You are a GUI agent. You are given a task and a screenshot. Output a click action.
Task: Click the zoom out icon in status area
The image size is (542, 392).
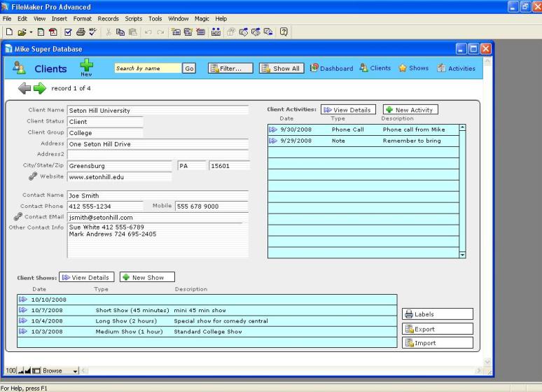tap(21, 370)
